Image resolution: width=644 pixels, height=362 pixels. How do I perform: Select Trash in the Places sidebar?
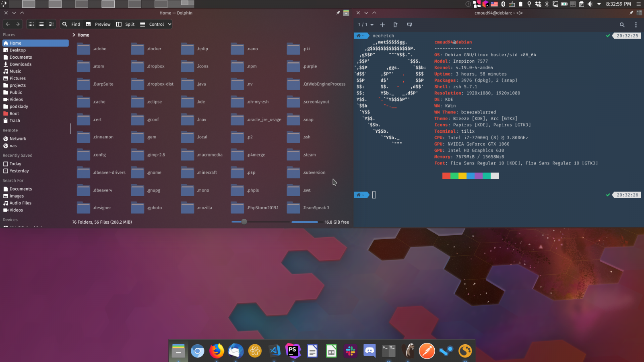[15, 120]
